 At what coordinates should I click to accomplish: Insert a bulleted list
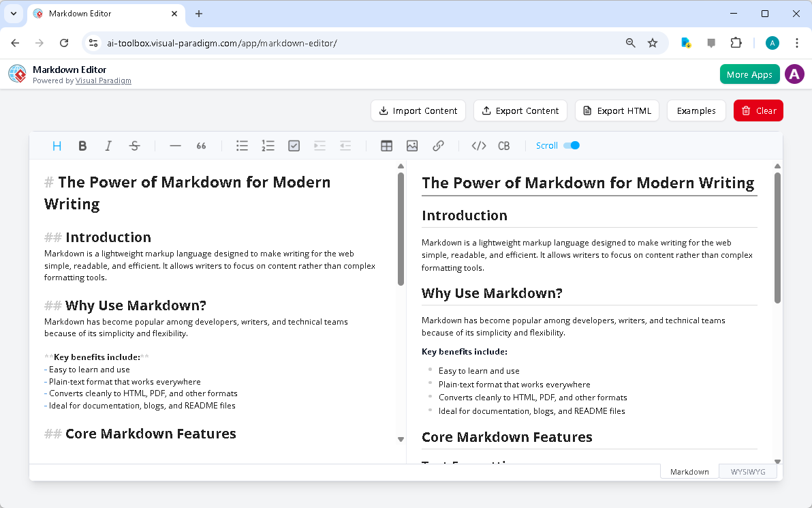coord(242,145)
